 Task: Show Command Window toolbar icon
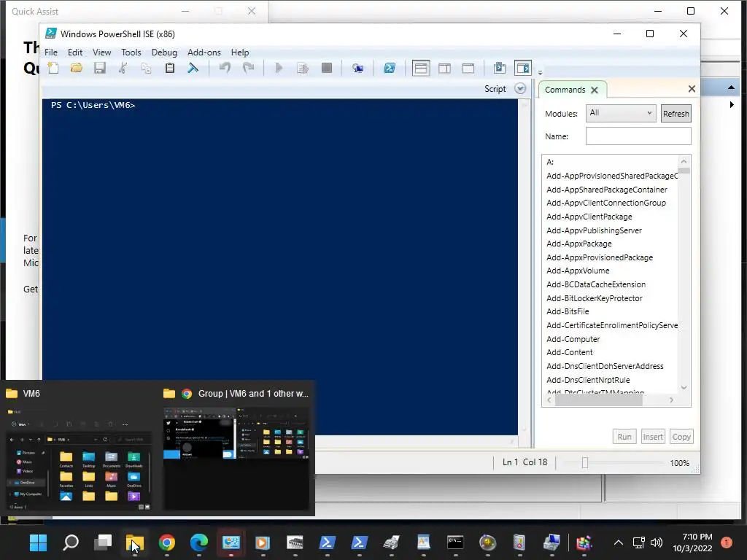(499, 68)
